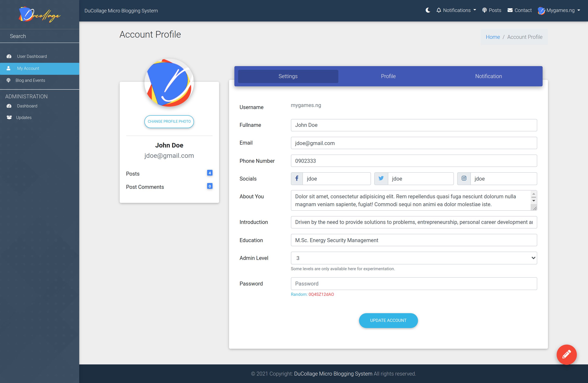Click the Posts podcast icon in navbar

[484, 10]
